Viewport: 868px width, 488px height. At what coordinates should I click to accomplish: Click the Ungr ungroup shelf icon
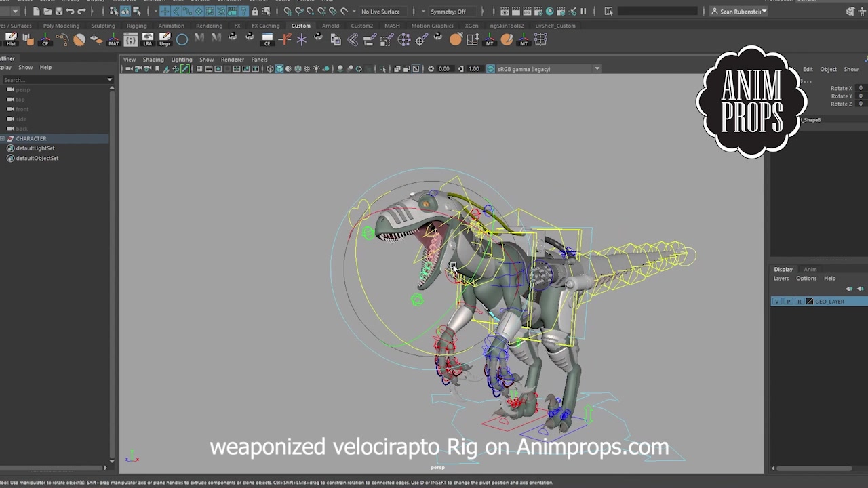pyautogui.click(x=165, y=39)
